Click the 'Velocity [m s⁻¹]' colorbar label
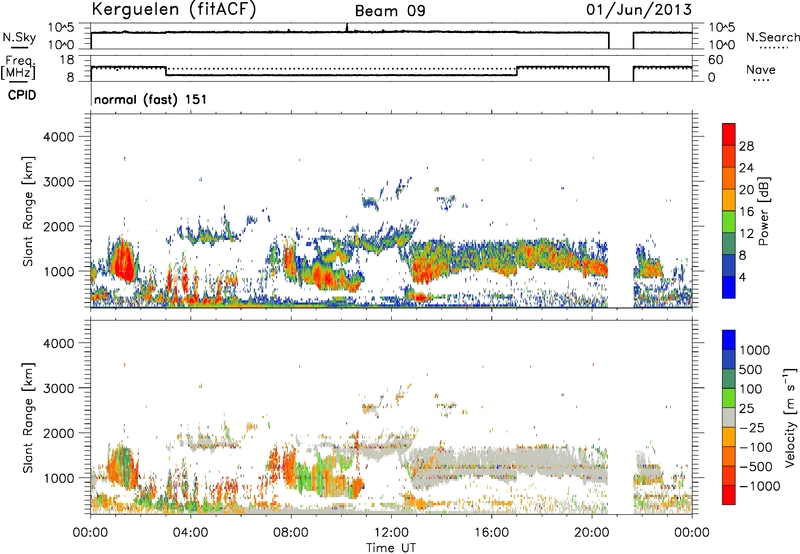The image size is (800, 554). pyautogui.click(x=790, y=417)
